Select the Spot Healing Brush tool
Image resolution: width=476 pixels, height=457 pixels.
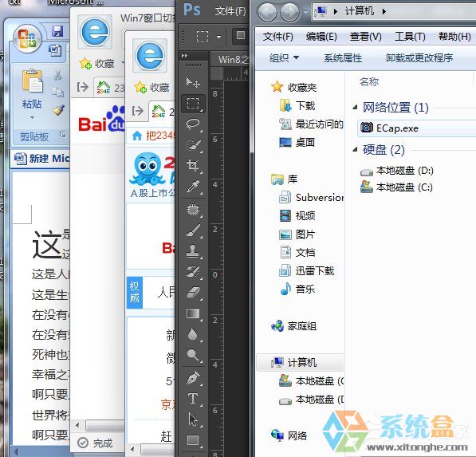(193, 210)
